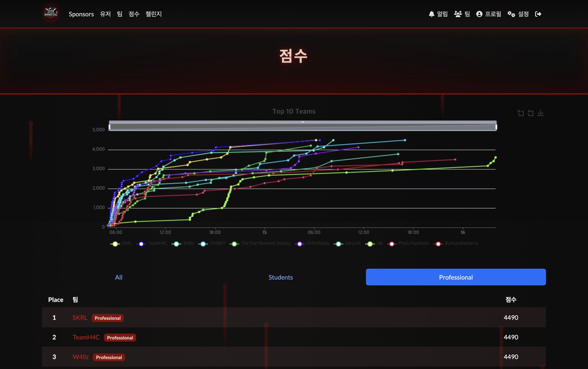This screenshot has height=369, width=588.
Task: Open 설정 settings with the gears icon
Action: tap(518, 14)
